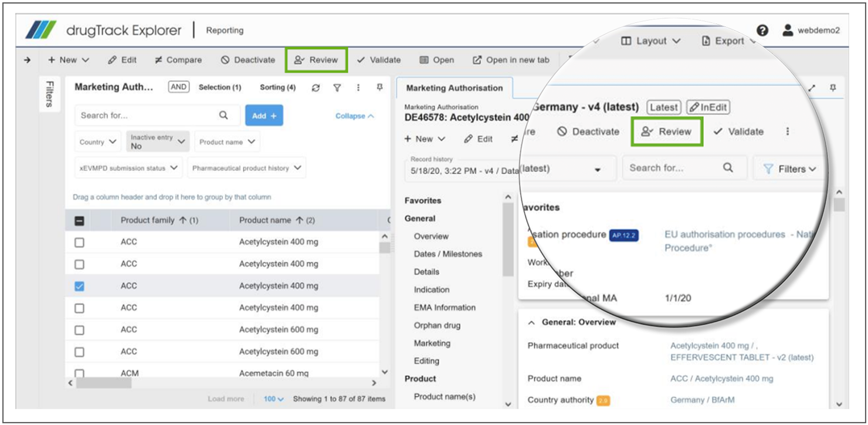Image resolution: width=868 pixels, height=425 pixels.
Task: Check the first Acetylcystein 600 mg row checkbox
Action: pyautogui.click(x=79, y=330)
